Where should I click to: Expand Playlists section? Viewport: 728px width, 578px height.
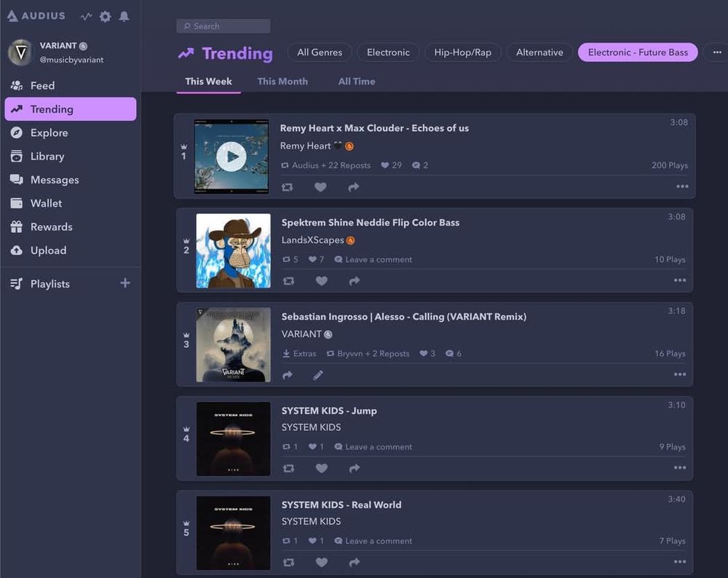click(50, 284)
